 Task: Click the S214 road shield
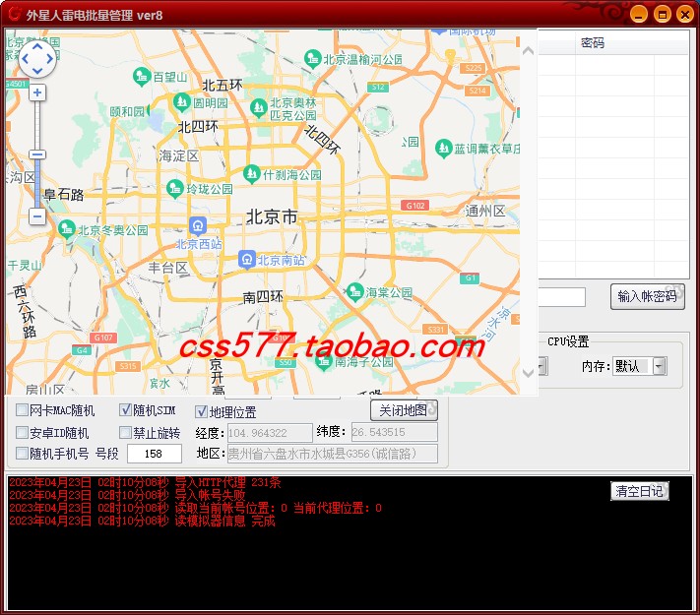click(477, 91)
